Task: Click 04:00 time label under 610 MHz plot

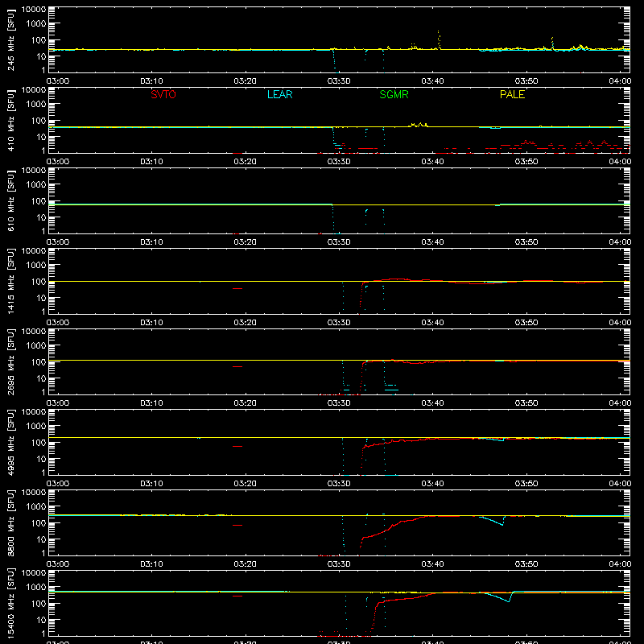Action: tap(620, 242)
